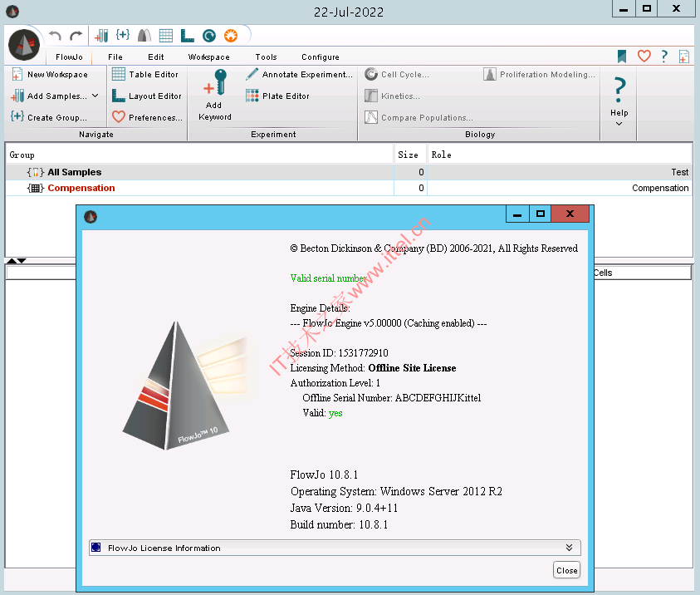
Task: Select the All Samples group row
Action: 349,172
